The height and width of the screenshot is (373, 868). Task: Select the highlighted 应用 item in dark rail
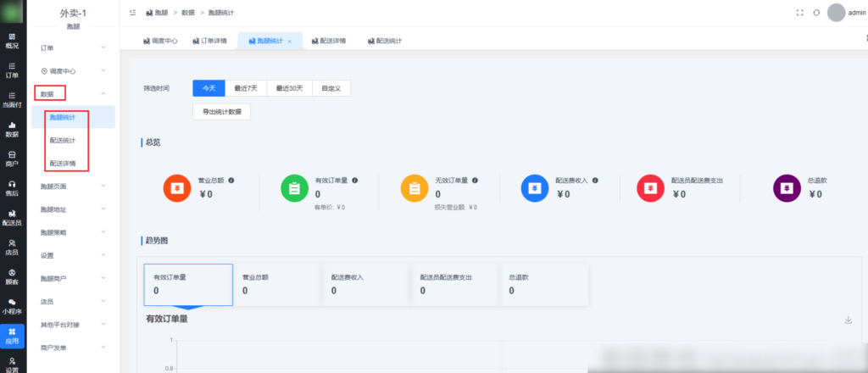click(12, 336)
